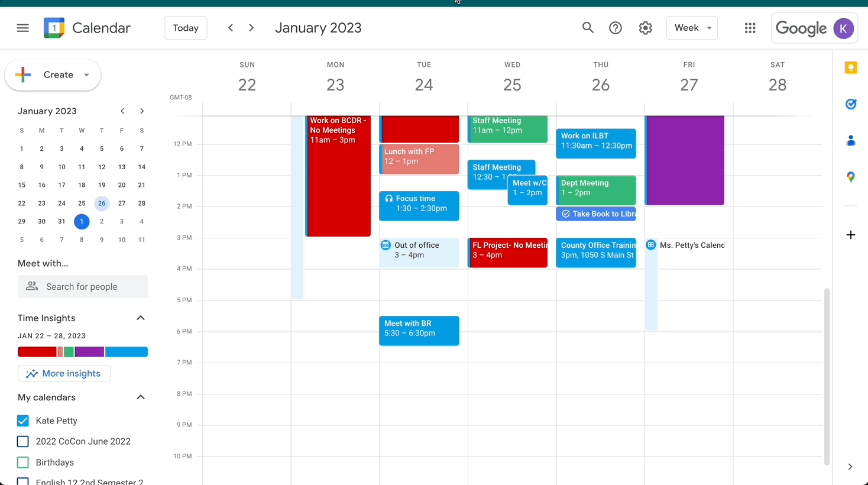Open the County Office Training event
This screenshot has height=485, width=868.
596,253
